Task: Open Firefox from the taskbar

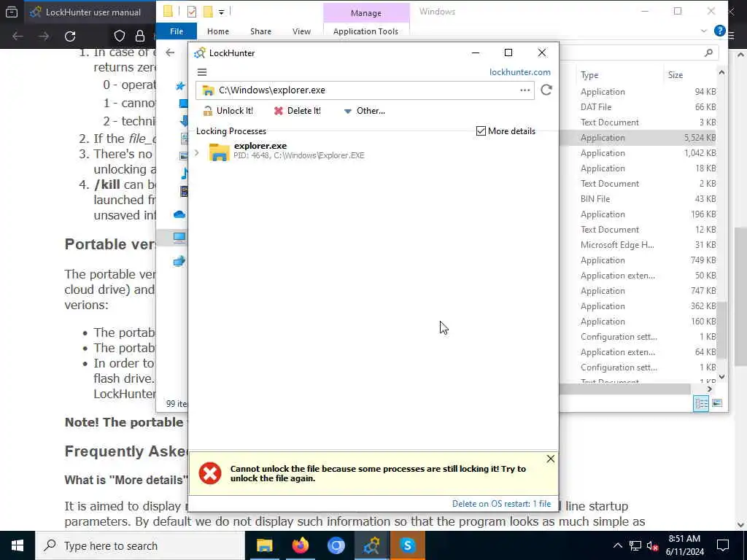Action: point(300,545)
